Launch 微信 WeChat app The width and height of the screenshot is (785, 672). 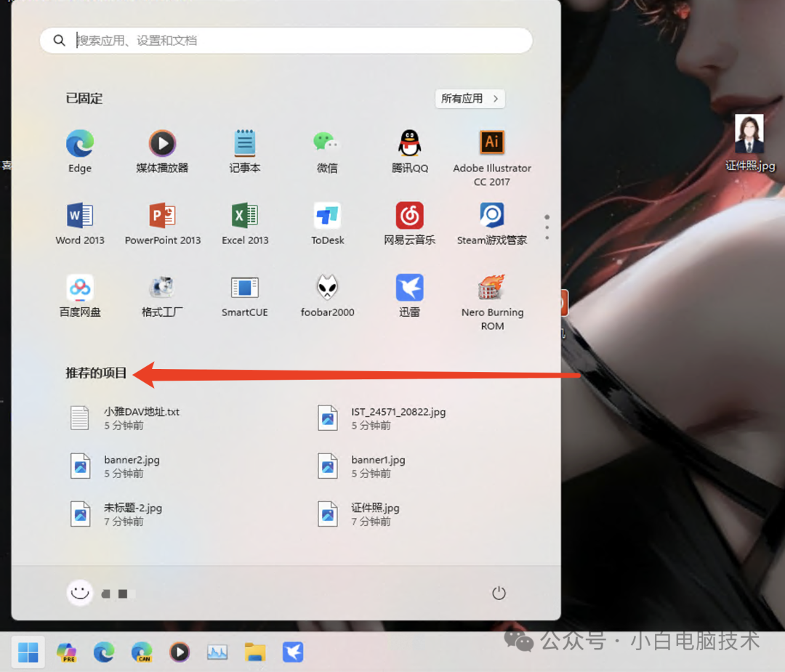pos(327,151)
